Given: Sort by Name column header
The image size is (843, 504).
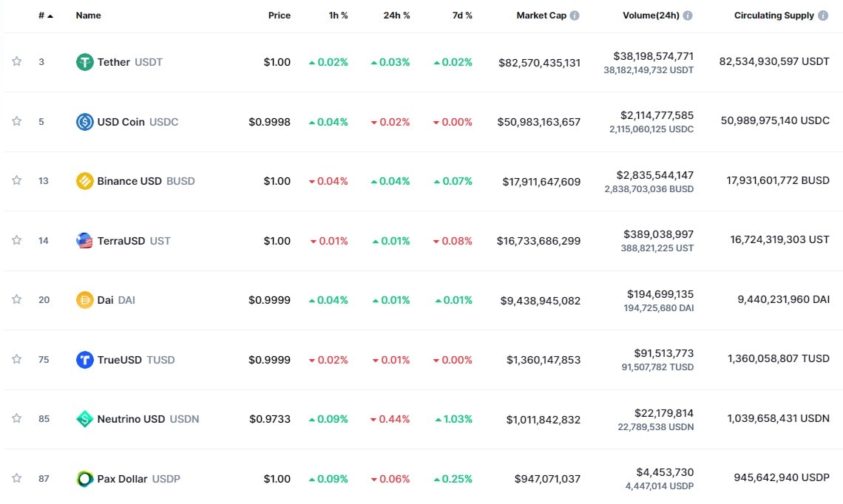Looking at the screenshot, I should tap(88, 16).
